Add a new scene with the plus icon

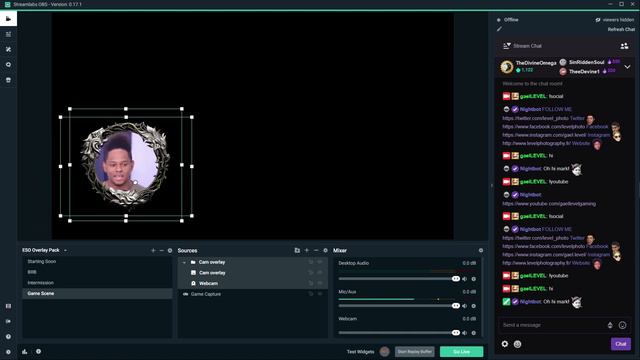pos(153,250)
